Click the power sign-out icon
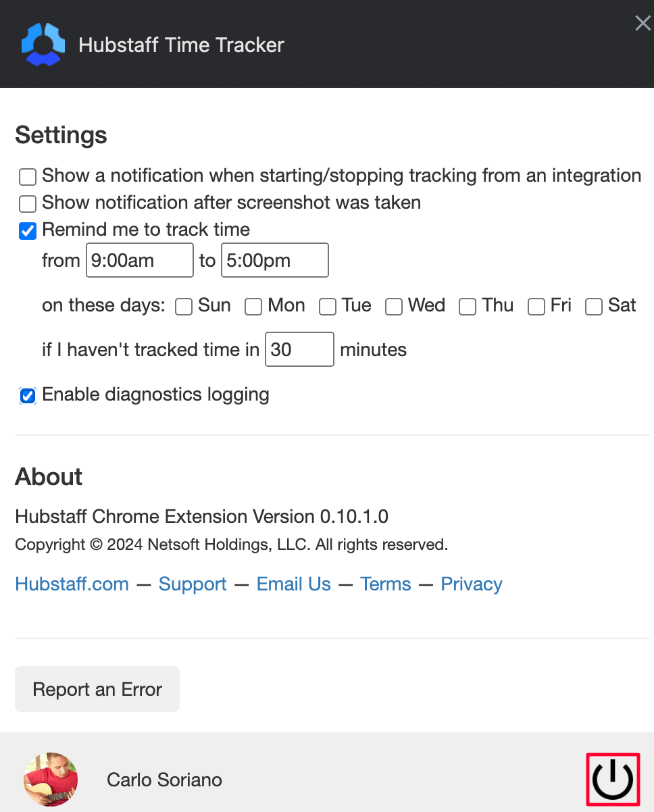654x812 pixels. (613, 780)
